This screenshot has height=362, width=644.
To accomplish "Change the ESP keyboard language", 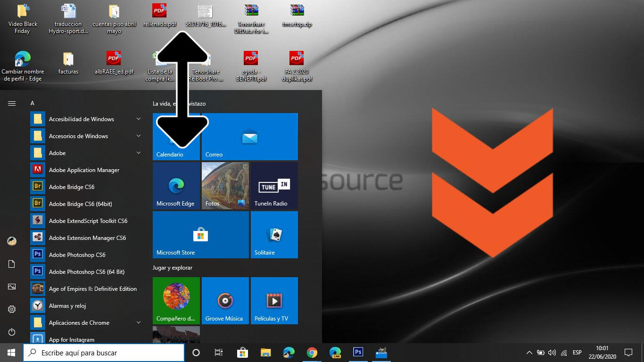I will (577, 353).
